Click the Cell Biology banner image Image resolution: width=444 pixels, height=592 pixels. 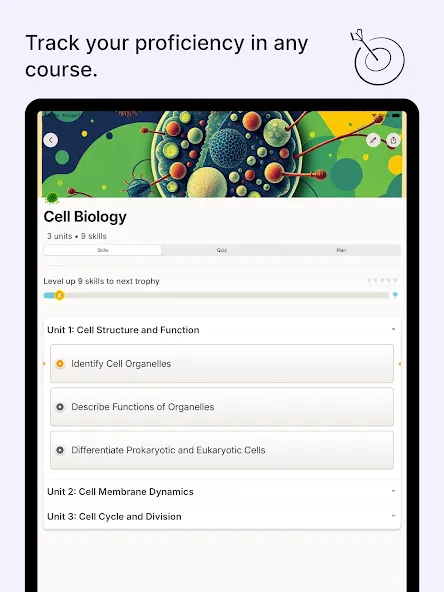coord(222,154)
